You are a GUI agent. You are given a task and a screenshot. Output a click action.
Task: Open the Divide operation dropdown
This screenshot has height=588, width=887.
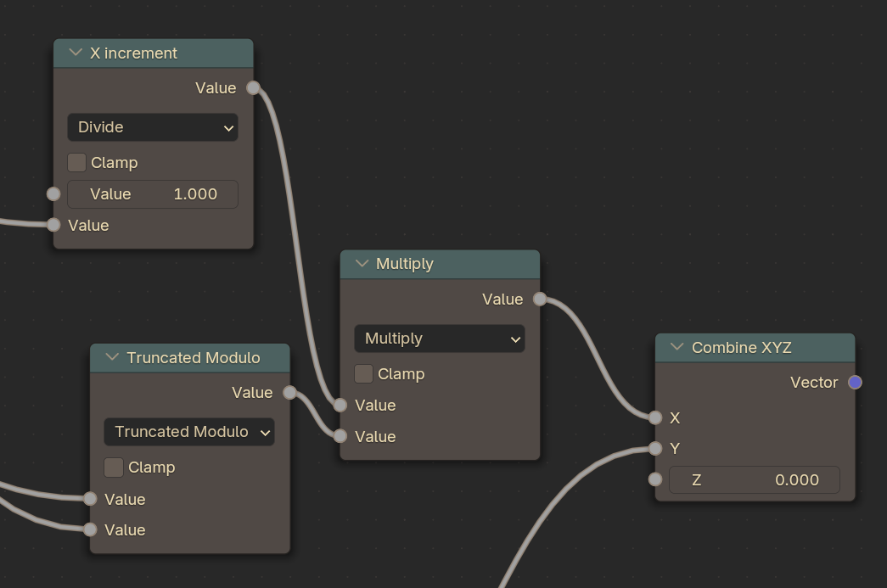tap(153, 127)
